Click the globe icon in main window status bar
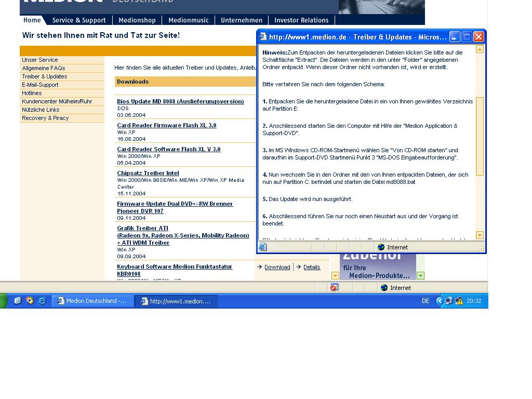The image size is (532, 399). [384, 288]
